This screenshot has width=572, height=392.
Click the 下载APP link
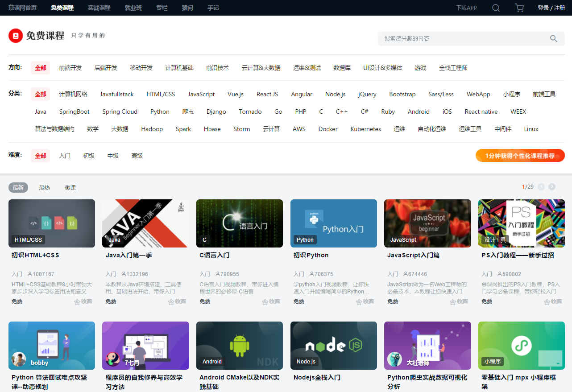[x=466, y=8]
